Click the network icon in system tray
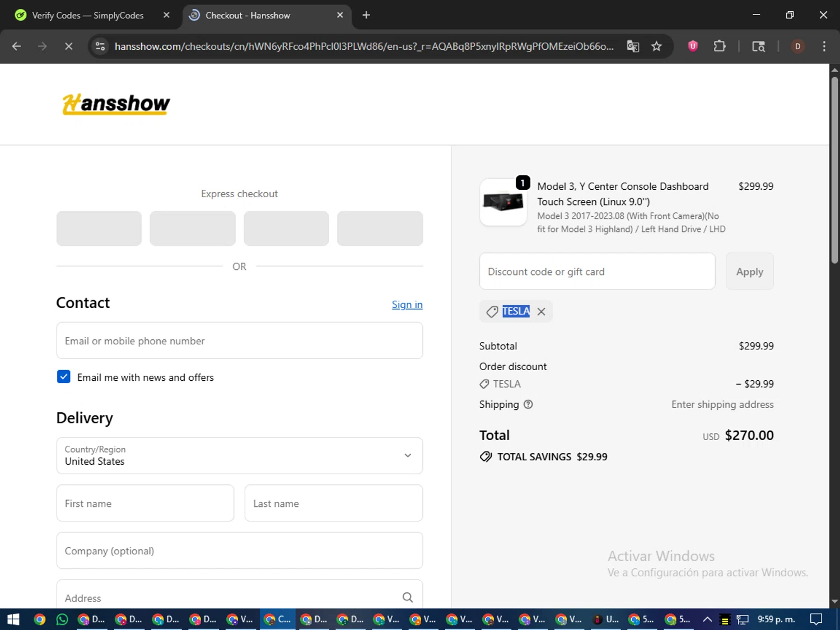Screen dimensions: 840x630 point(743,619)
